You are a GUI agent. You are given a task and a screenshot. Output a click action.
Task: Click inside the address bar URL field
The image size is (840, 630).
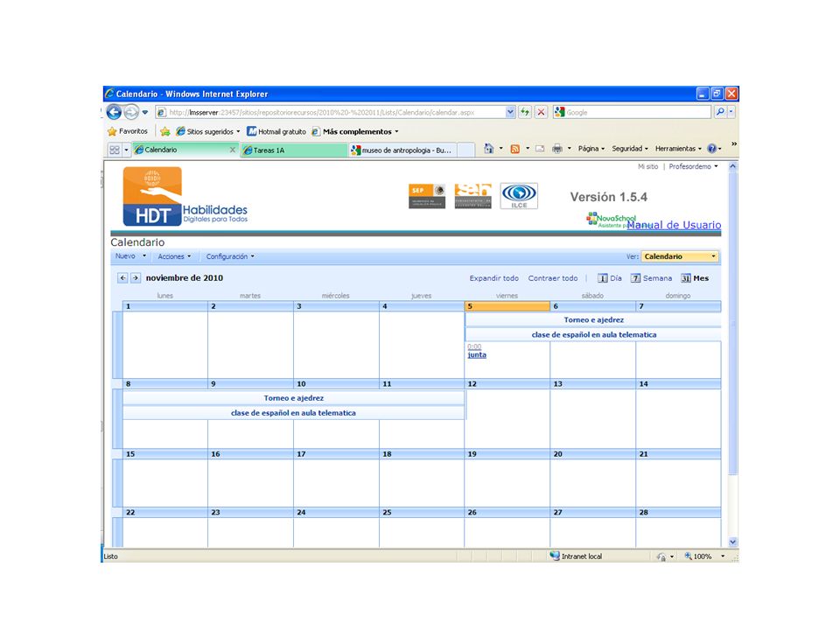click(x=330, y=113)
